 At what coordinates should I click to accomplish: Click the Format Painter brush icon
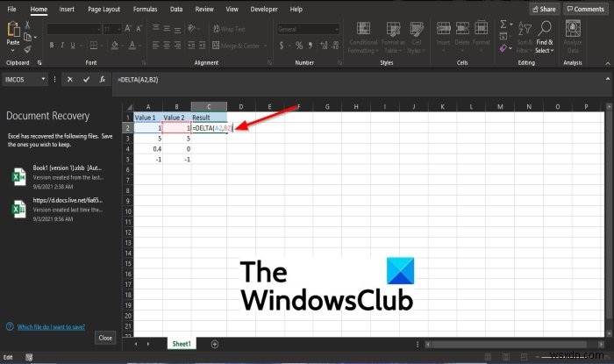click(27, 49)
